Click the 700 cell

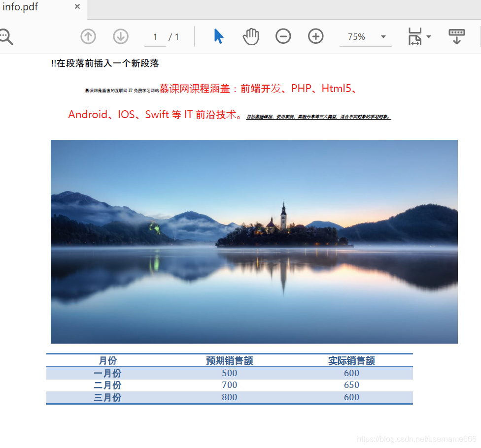230,385
